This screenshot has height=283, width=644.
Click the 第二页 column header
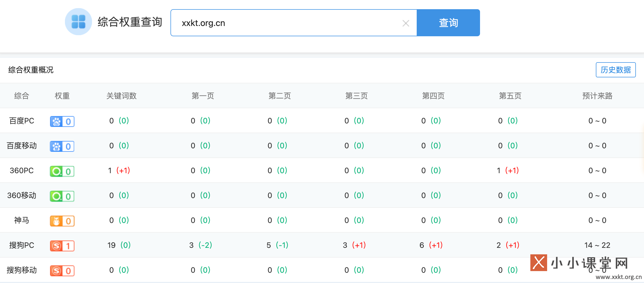(x=280, y=96)
